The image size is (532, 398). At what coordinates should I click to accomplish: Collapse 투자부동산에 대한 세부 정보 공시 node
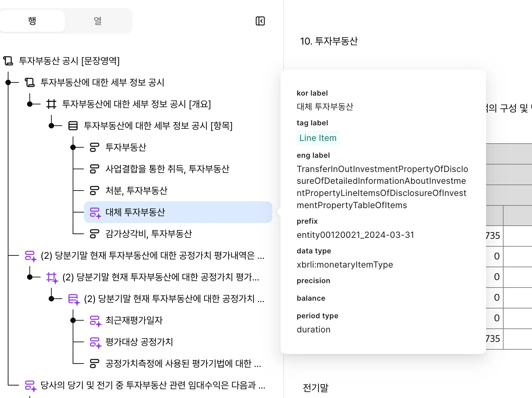click(8, 82)
